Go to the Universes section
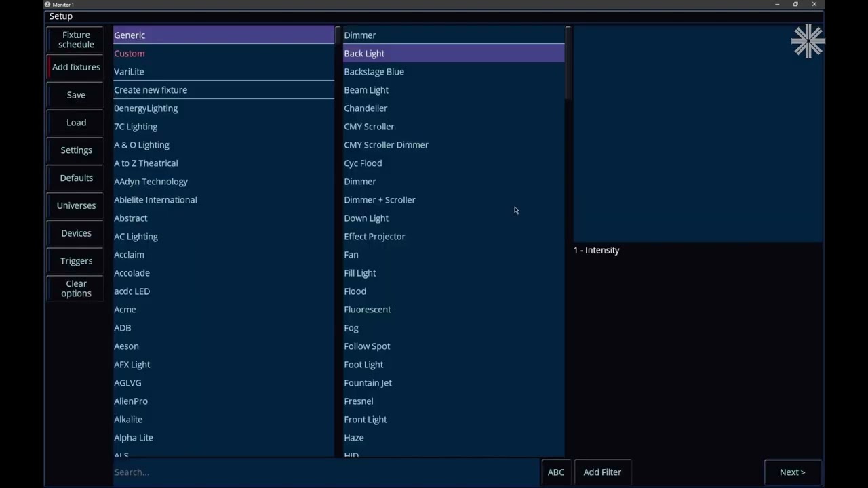This screenshot has width=868, height=488. coord(76,205)
